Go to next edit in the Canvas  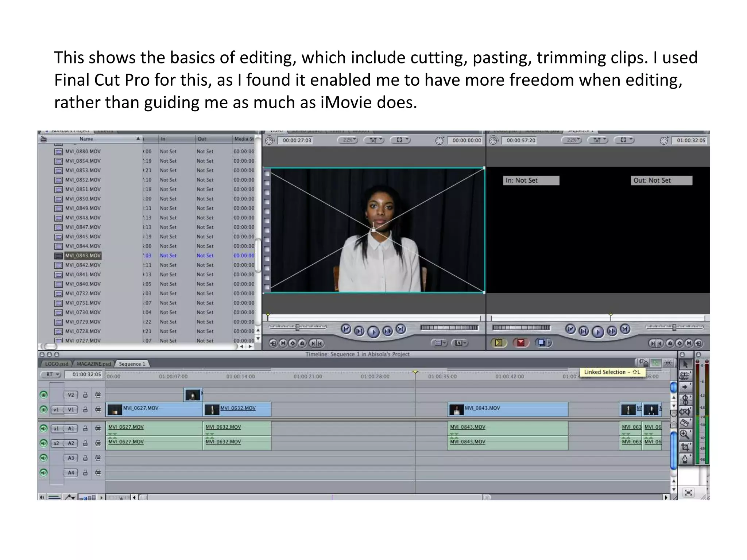point(625,329)
